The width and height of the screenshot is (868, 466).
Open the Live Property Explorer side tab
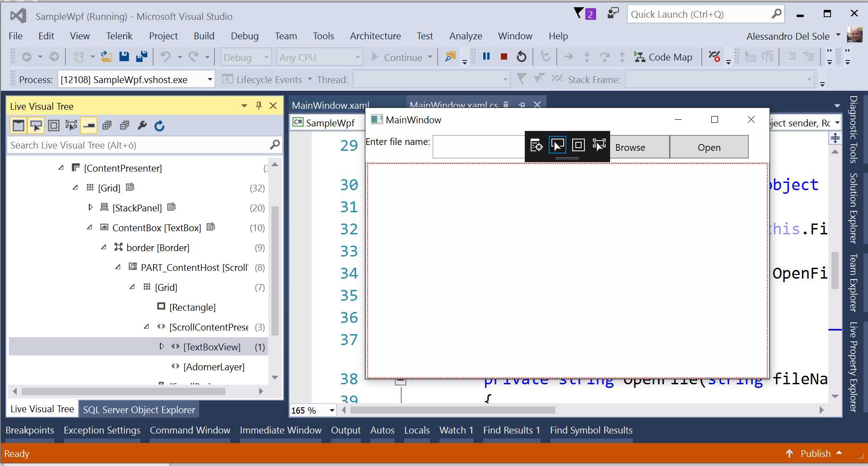pyautogui.click(x=853, y=367)
